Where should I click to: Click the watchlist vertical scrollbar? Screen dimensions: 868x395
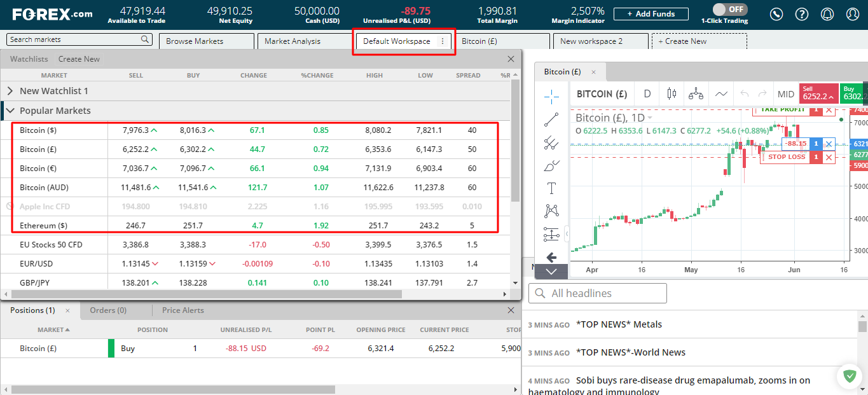[516, 141]
